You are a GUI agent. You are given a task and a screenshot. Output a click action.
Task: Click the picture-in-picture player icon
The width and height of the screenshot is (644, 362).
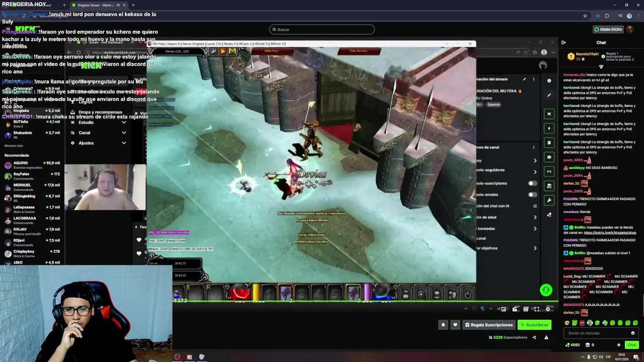pyautogui.click(x=504, y=309)
